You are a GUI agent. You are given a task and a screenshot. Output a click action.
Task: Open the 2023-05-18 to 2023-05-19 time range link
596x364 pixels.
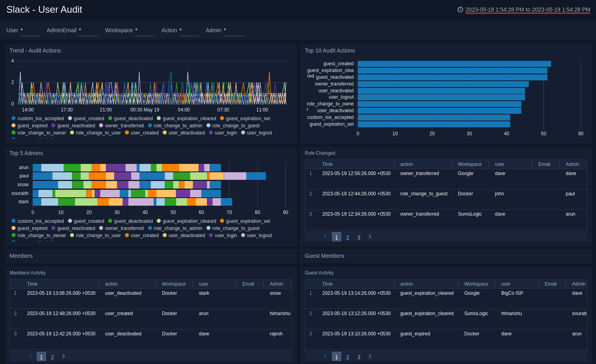(x=528, y=10)
